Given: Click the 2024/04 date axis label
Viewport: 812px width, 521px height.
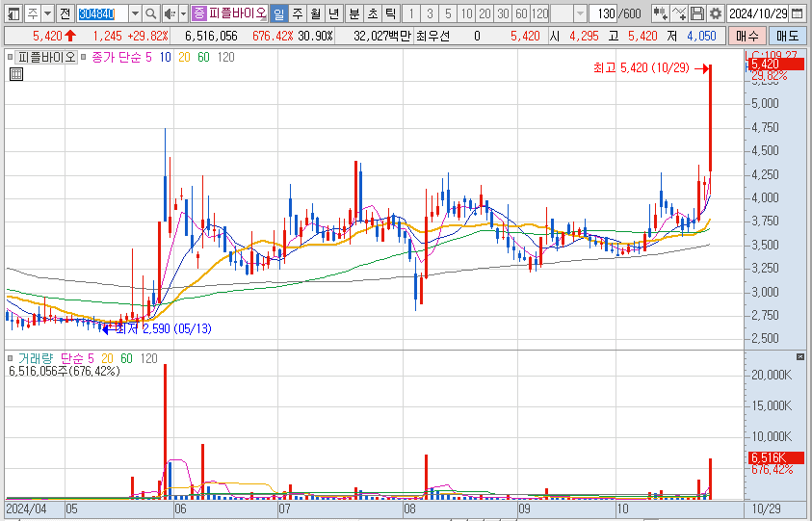Looking at the screenshot, I should pyautogui.click(x=26, y=508).
